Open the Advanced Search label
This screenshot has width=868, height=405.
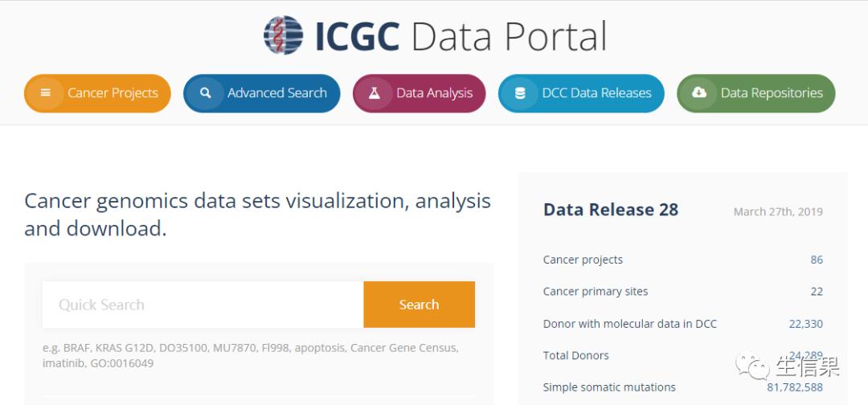(277, 93)
